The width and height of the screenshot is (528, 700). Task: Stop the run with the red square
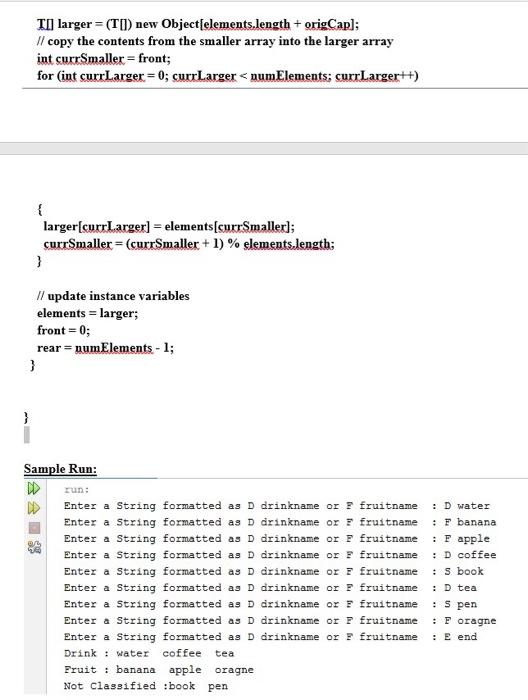pyautogui.click(x=34, y=528)
